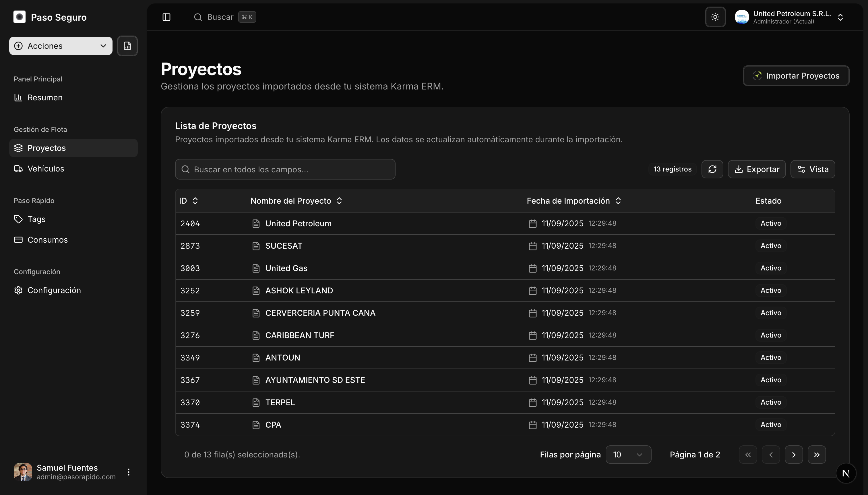Open the rows per page selector
Image resolution: width=868 pixels, height=495 pixels.
click(x=628, y=455)
